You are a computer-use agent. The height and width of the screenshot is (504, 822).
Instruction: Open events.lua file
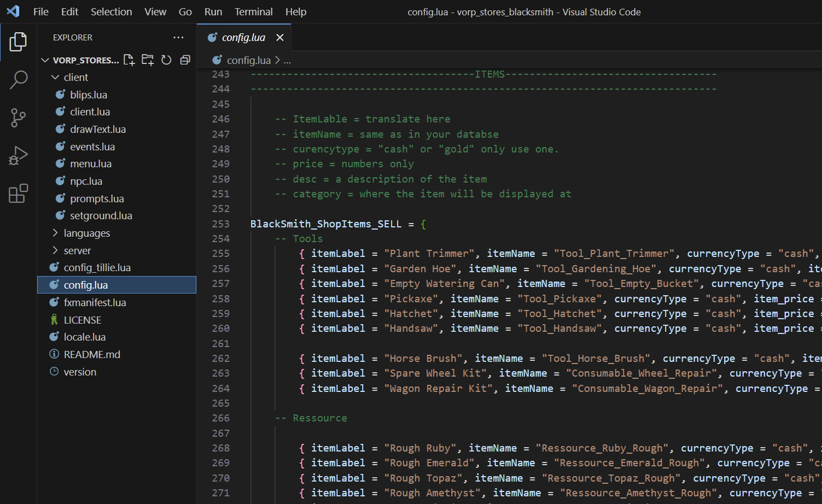[x=92, y=146]
